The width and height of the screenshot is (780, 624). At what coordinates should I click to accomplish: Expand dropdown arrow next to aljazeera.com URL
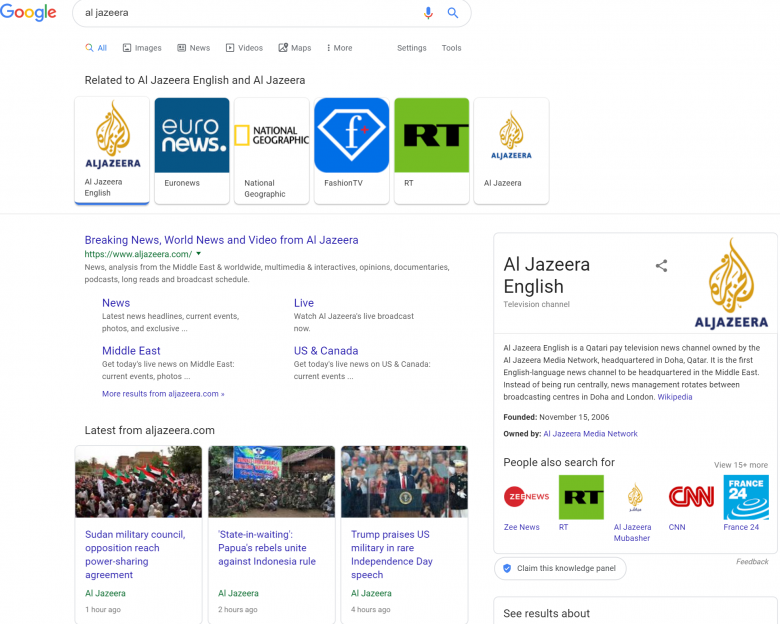point(198,254)
